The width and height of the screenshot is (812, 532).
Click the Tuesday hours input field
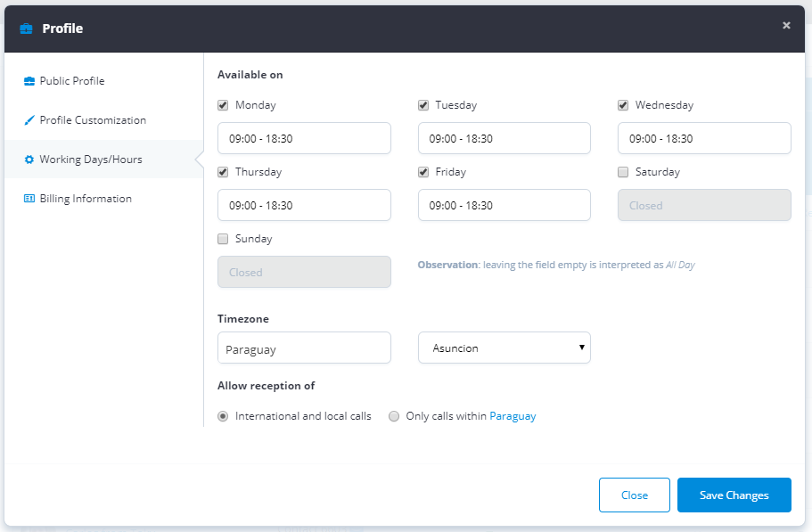tap(504, 138)
